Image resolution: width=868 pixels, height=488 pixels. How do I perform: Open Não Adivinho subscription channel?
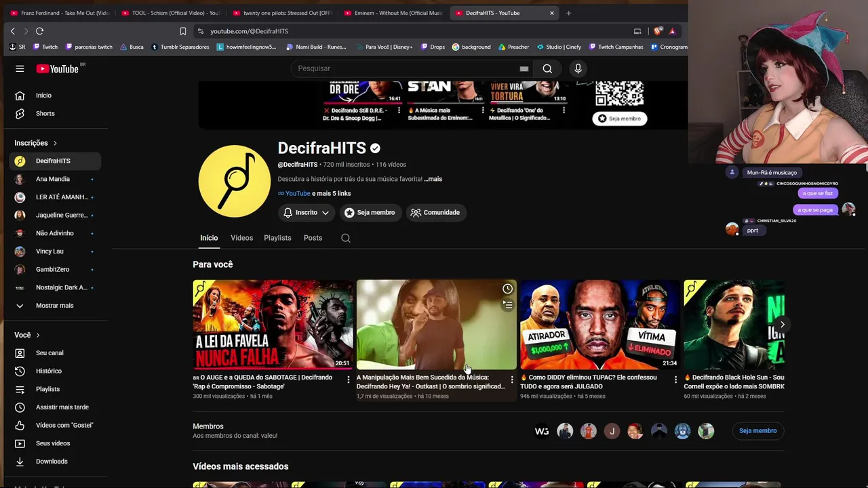(56, 233)
